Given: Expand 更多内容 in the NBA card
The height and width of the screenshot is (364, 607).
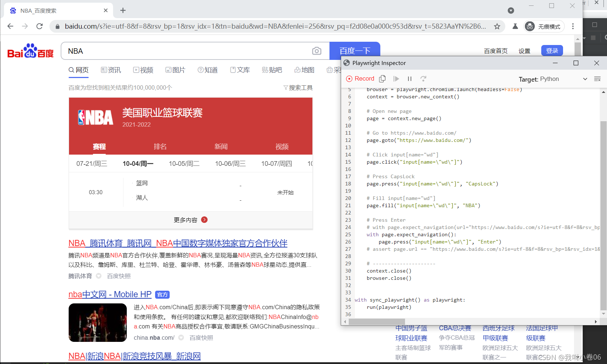Looking at the screenshot, I should coord(191,220).
